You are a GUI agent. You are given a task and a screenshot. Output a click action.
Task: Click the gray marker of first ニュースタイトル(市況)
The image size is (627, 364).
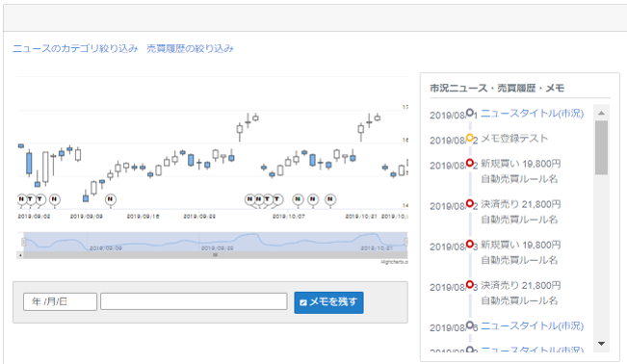[470, 113]
